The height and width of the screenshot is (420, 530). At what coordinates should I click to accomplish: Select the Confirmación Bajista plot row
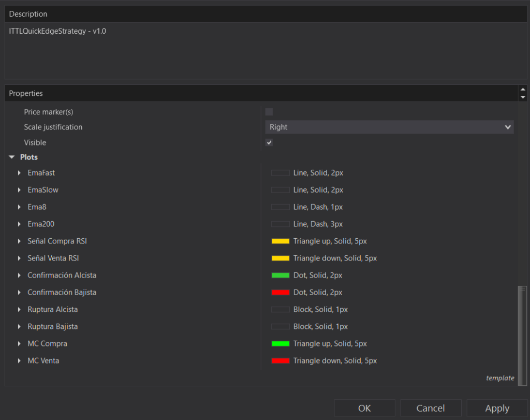pyautogui.click(x=62, y=292)
